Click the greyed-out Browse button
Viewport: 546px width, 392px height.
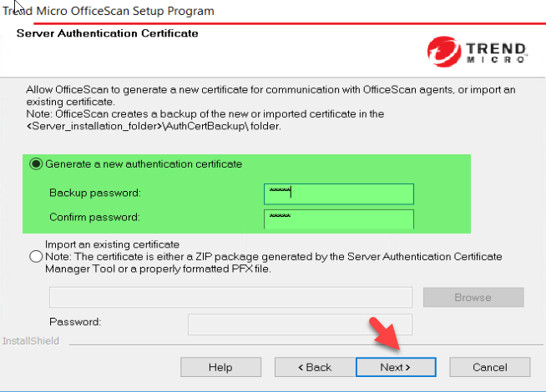pyautogui.click(x=473, y=298)
